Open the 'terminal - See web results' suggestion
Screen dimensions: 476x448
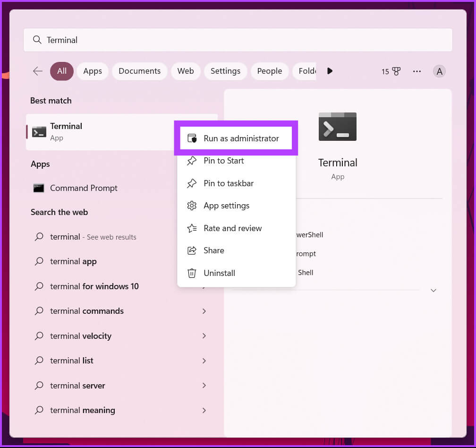(103, 237)
